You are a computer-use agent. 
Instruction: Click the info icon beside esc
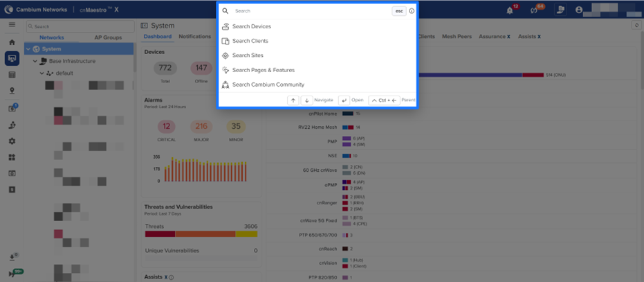coord(412,11)
